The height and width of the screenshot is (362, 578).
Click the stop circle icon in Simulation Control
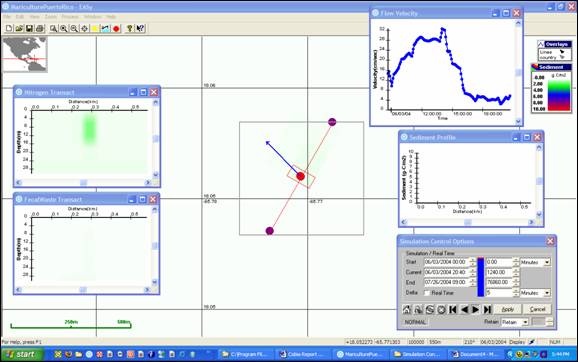click(441, 309)
